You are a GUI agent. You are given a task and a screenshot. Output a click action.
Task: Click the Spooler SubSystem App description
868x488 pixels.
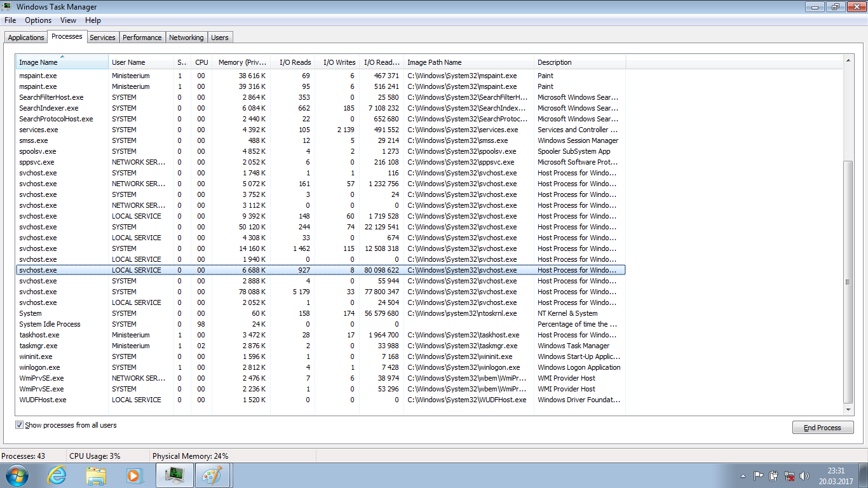[x=574, y=151]
